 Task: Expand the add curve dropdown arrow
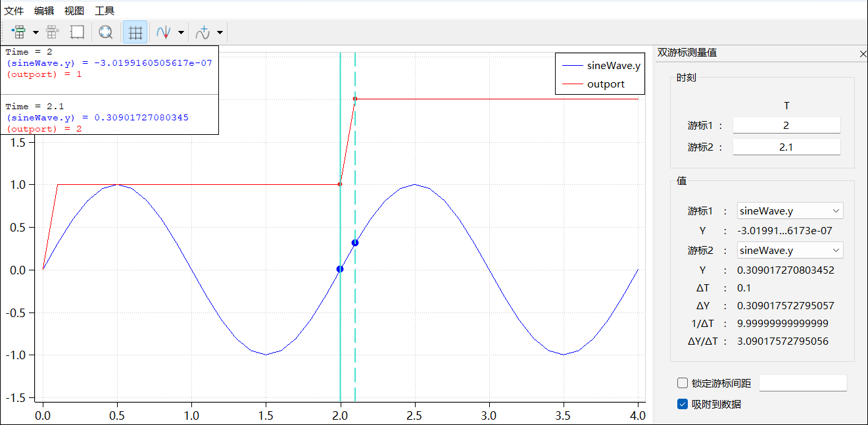click(x=220, y=32)
